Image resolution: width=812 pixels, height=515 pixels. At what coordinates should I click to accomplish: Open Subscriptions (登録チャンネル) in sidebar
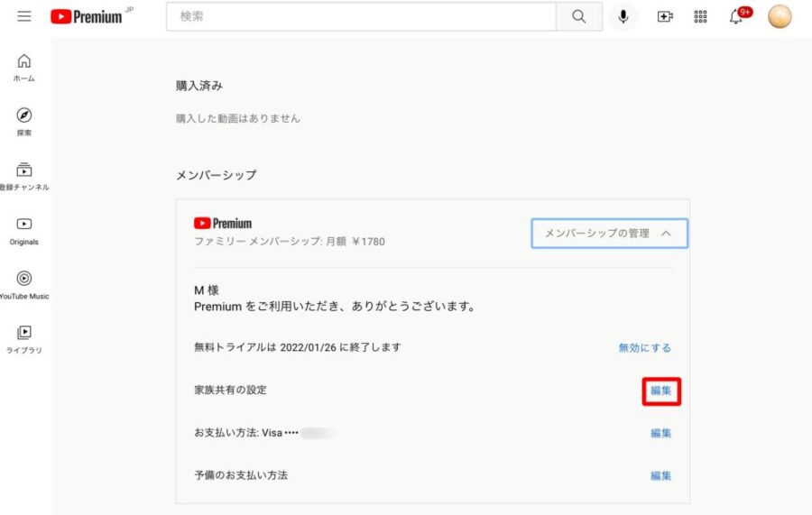(x=23, y=177)
